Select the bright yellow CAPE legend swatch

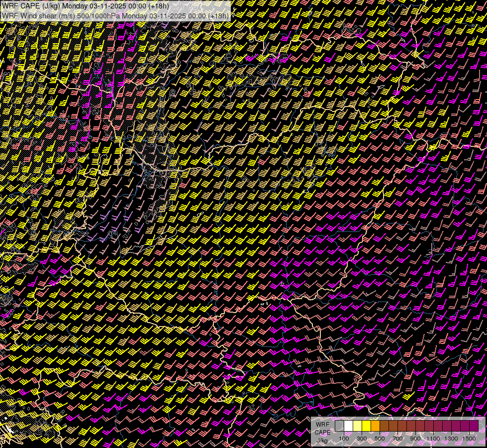coord(366,426)
